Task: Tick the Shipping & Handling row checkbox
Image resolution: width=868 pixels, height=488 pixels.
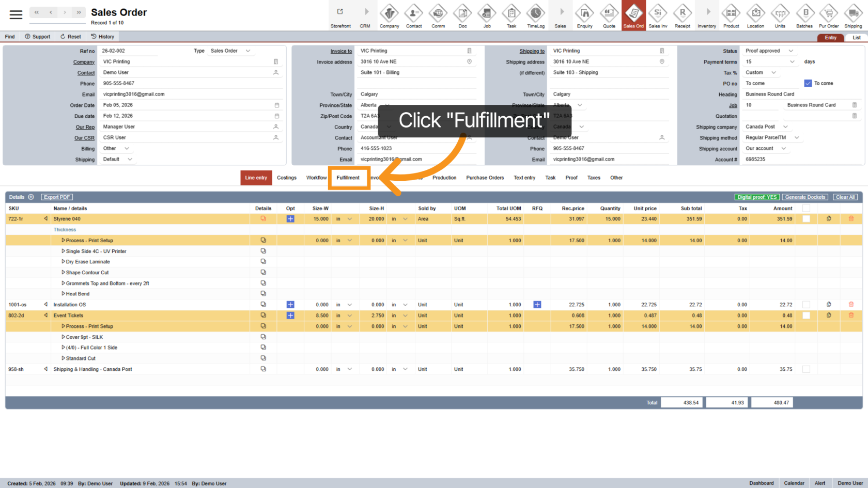Action: (806, 369)
